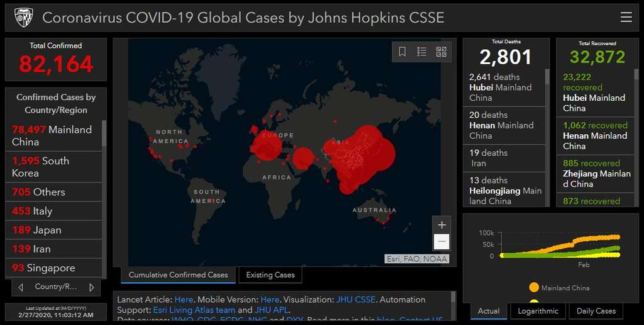The image size is (644, 325).
Task: Select the Daily Cases chart tab
Action: pos(596,311)
